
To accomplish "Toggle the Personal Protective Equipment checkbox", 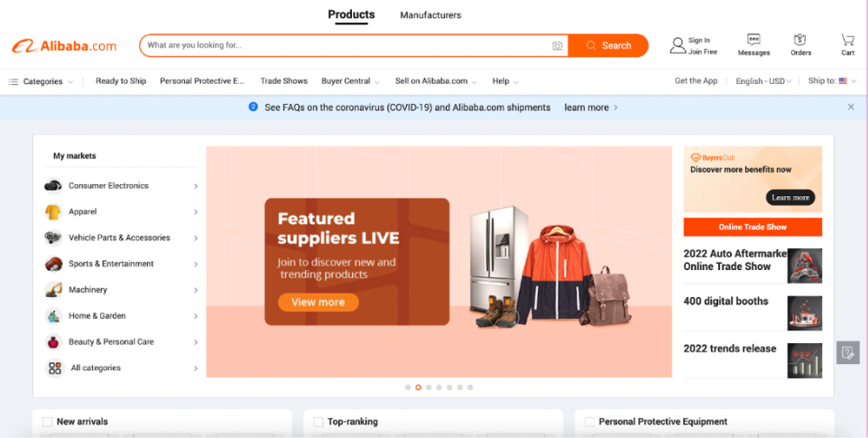I will click(x=589, y=422).
